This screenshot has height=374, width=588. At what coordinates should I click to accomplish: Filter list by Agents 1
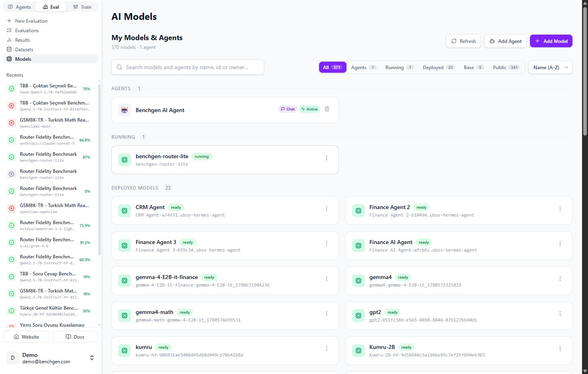coord(364,67)
